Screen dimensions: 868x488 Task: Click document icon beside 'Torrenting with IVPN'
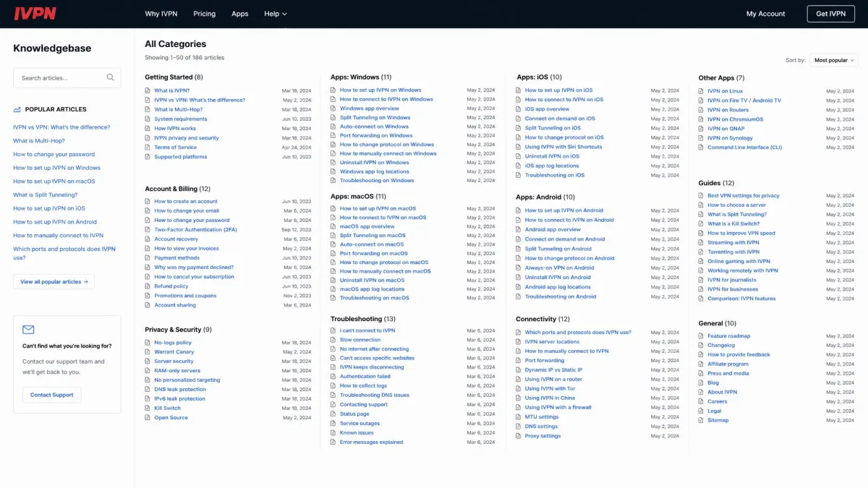(x=701, y=252)
